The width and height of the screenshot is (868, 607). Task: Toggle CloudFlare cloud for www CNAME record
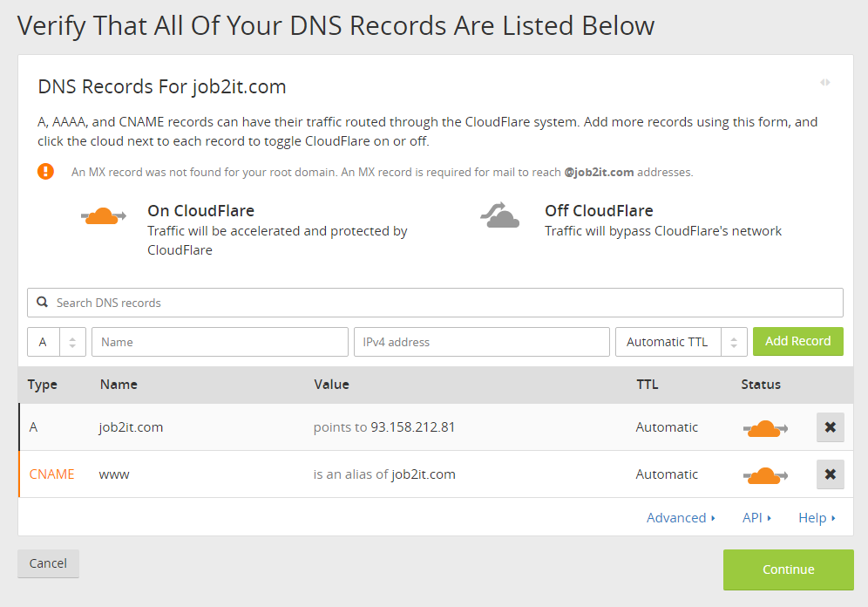point(765,475)
